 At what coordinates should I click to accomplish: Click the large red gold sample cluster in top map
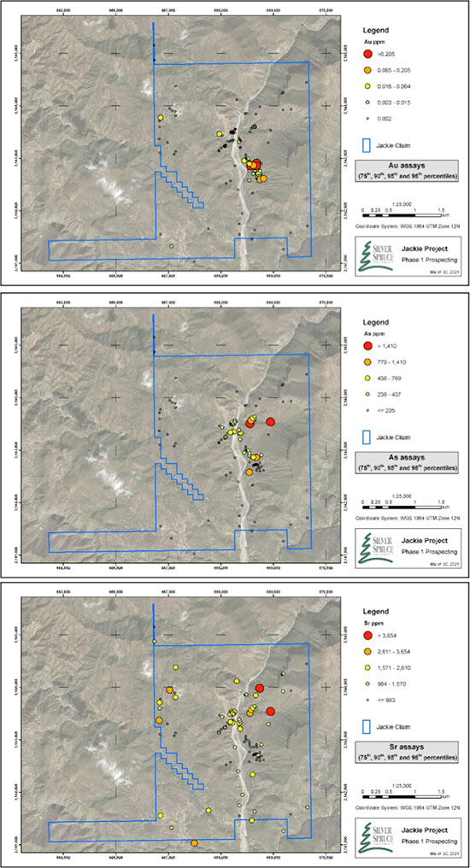point(256,164)
